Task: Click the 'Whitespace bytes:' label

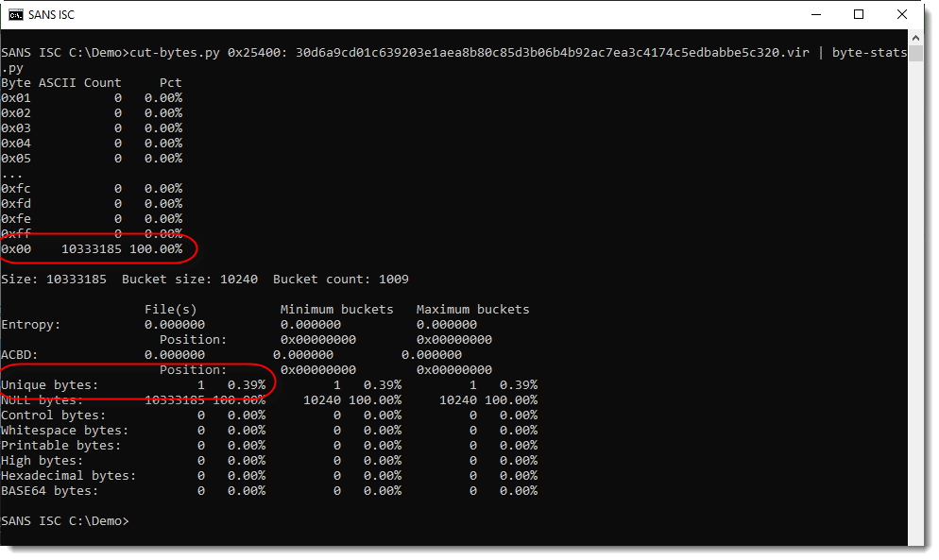Action: [64, 430]
